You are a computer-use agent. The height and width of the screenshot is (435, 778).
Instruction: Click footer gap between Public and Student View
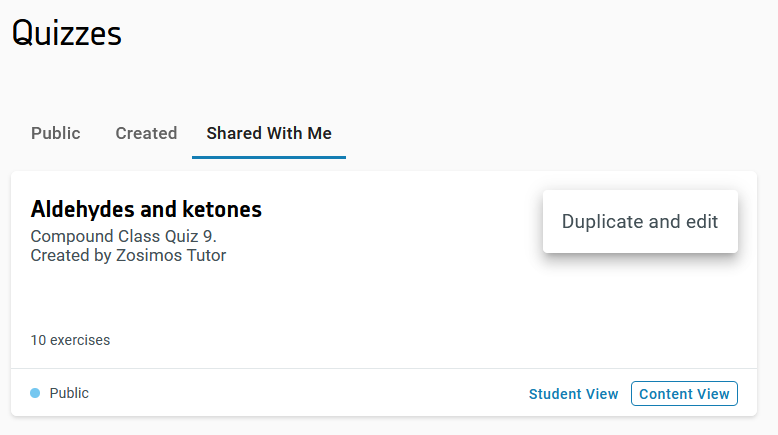pos(300,393)
